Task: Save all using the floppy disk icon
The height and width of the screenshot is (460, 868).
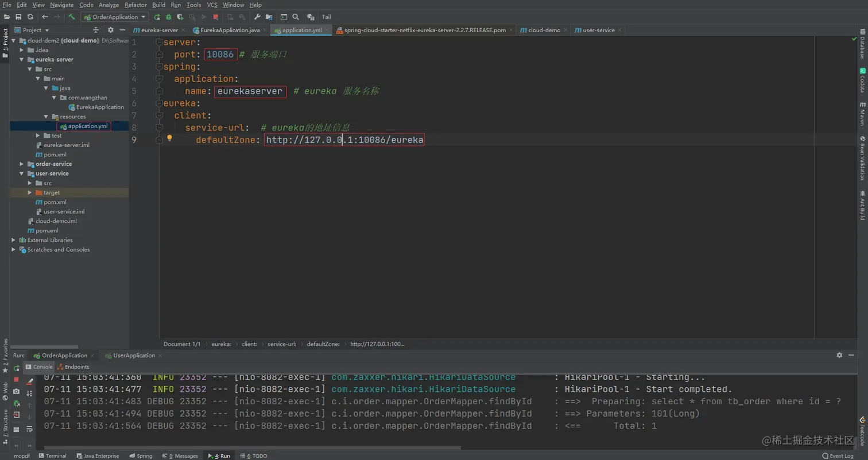Action: pos(18,17)
